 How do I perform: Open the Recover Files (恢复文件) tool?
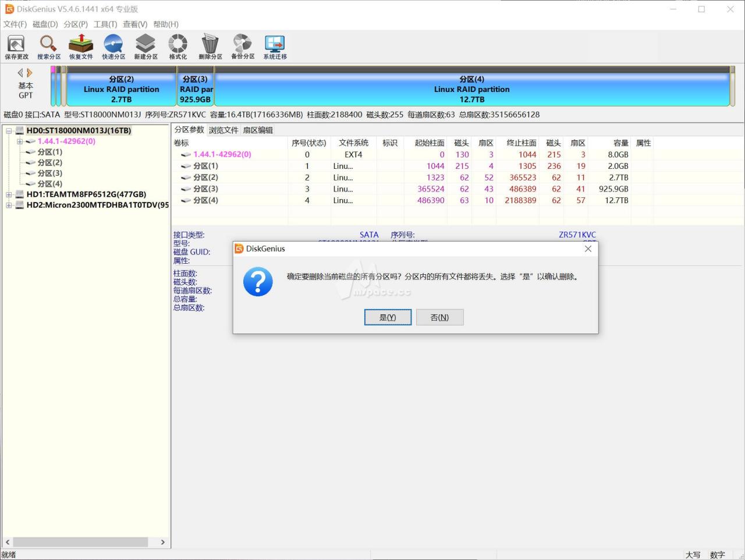pyautogui.click(x=81, y=47)
